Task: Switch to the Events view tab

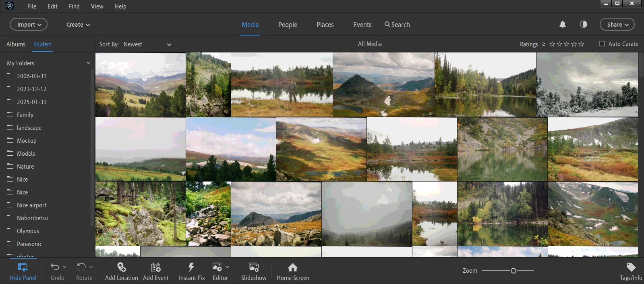Action: [x=362, y=25]
